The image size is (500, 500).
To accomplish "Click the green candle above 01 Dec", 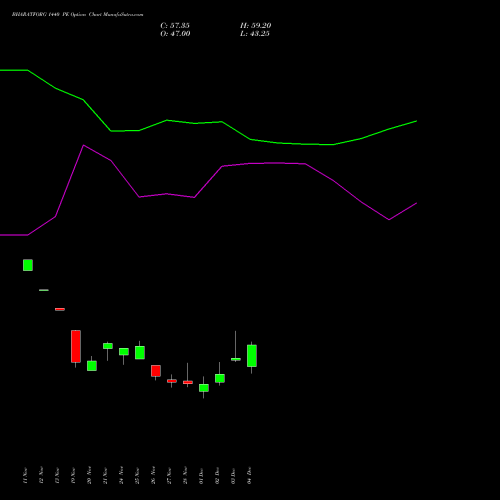I will (x=204, y=388).
